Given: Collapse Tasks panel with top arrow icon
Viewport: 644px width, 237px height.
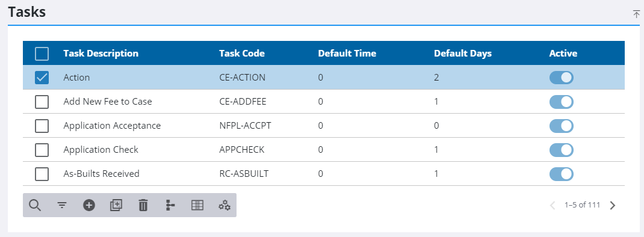Looking at the screenshot, I should tap(636, 14).
